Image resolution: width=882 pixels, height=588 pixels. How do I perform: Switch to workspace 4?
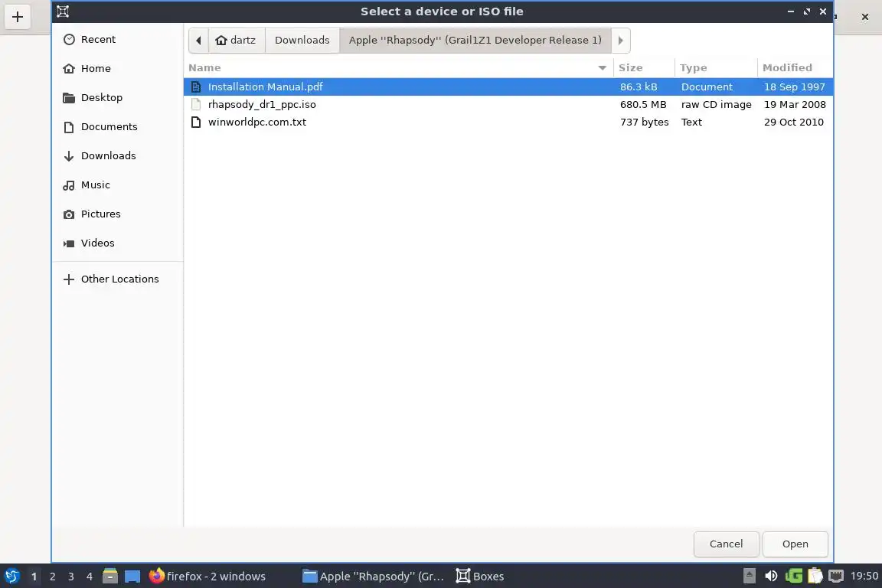click(90, 577)
